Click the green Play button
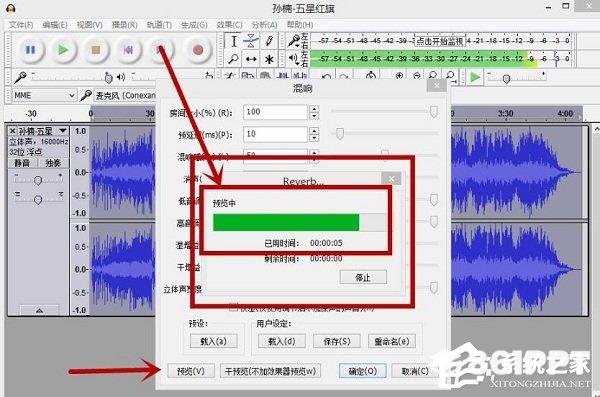 (63, 50)
